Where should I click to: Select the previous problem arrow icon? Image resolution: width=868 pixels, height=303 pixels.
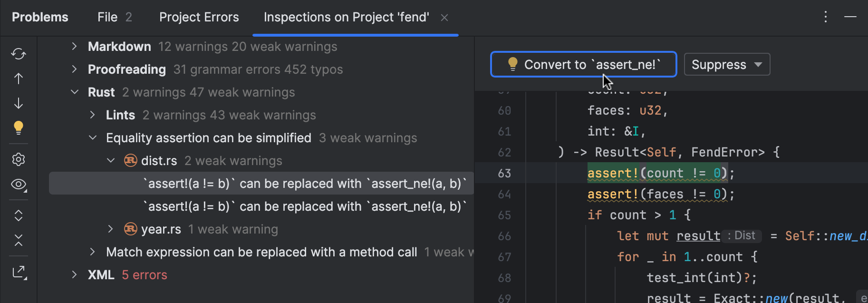[18, 78]
